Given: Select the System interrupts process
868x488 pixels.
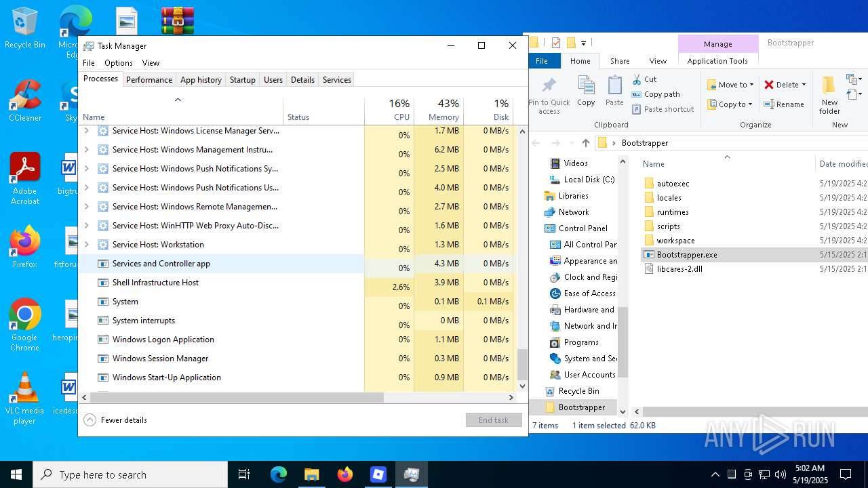Looking at the screenshot, I should point(221,321).
